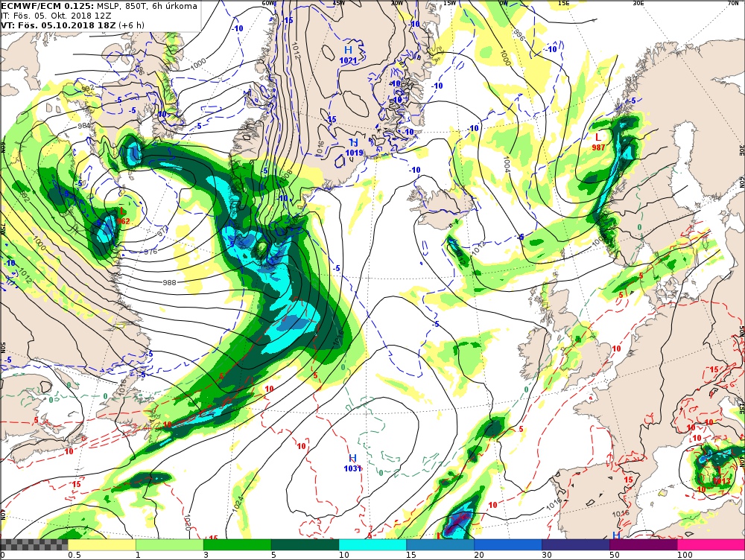Click the legend value '100'
Viewport: 745px width, 560px height.
685,555
